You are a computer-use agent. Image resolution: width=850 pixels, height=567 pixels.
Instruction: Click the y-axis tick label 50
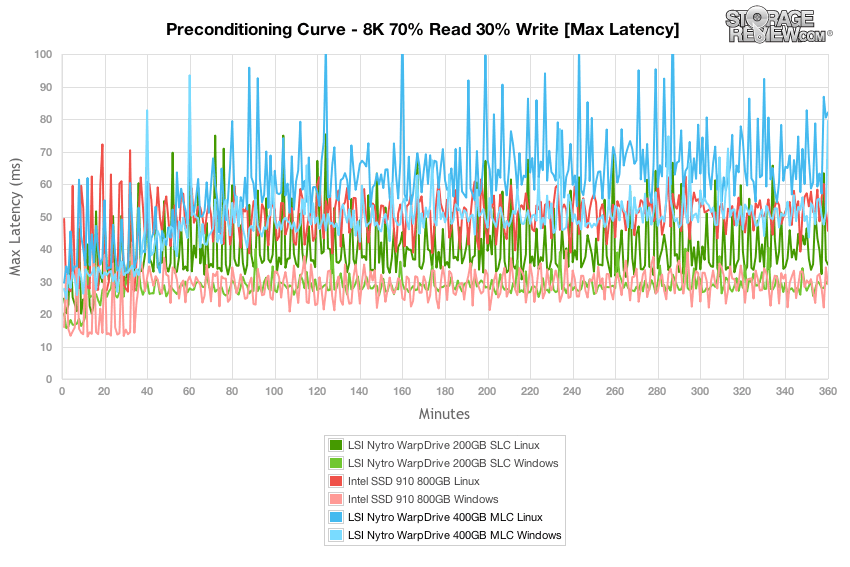point(46,217)
